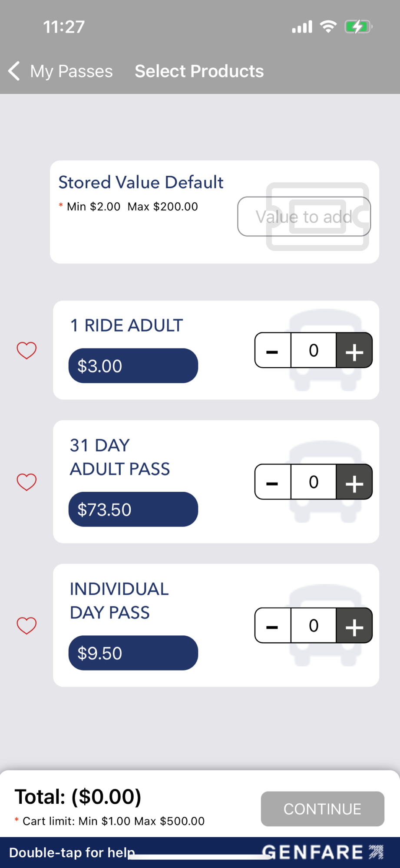Increase 1 Ride Adult quantity

tap(354, 350)
